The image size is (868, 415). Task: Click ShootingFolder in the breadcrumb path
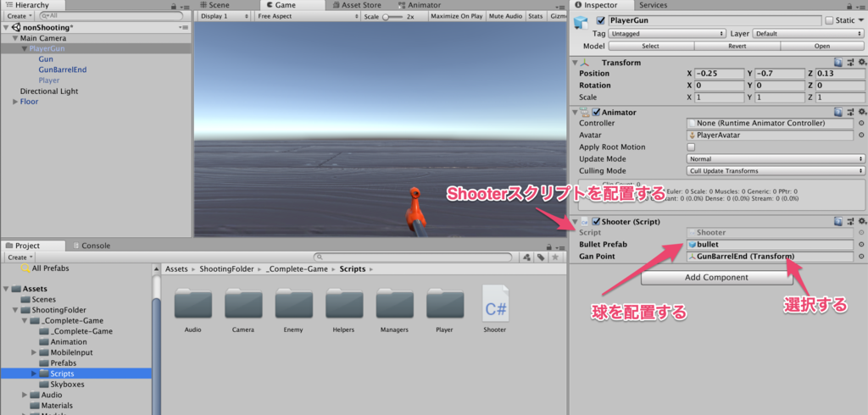pos(226,269)
